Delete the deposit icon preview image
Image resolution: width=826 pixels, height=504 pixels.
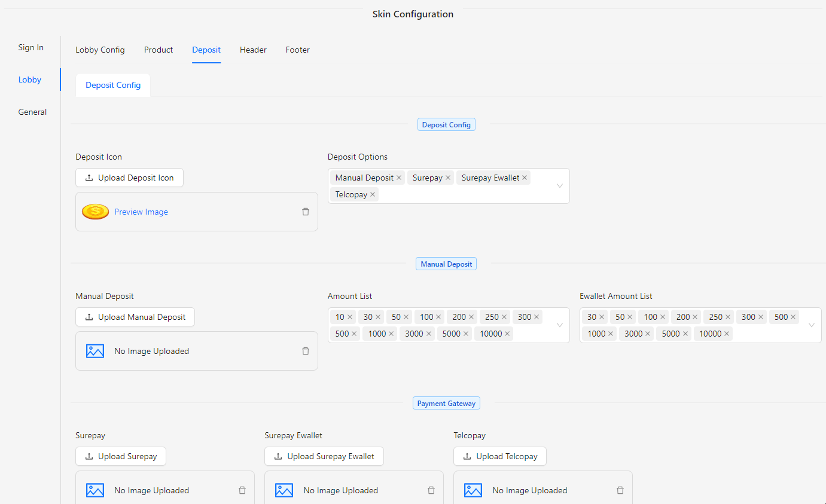click(306, 212)
